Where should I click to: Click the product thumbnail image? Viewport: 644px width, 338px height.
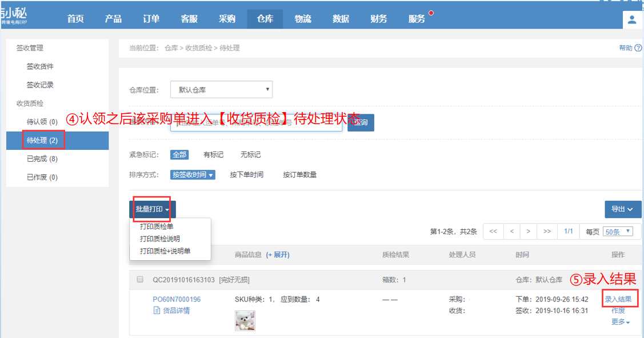click(x=245, y=321)
